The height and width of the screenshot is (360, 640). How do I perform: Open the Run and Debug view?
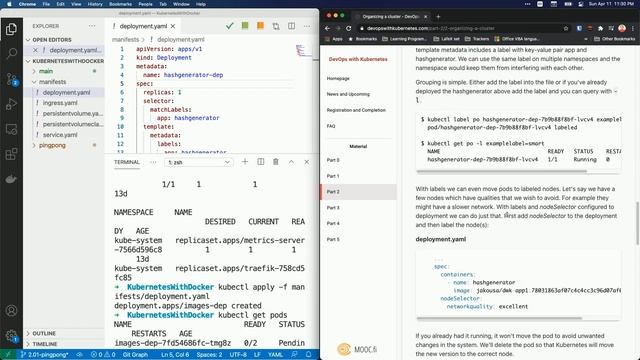(x=11, y=104)
